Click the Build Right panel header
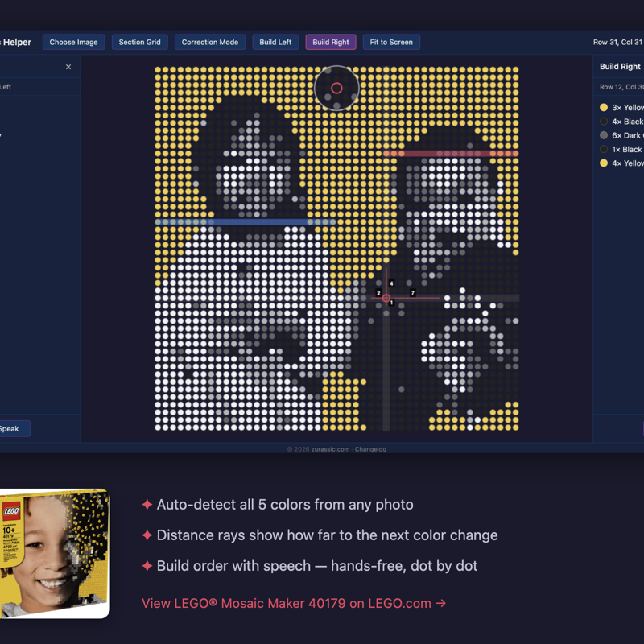 click(619, 66)
